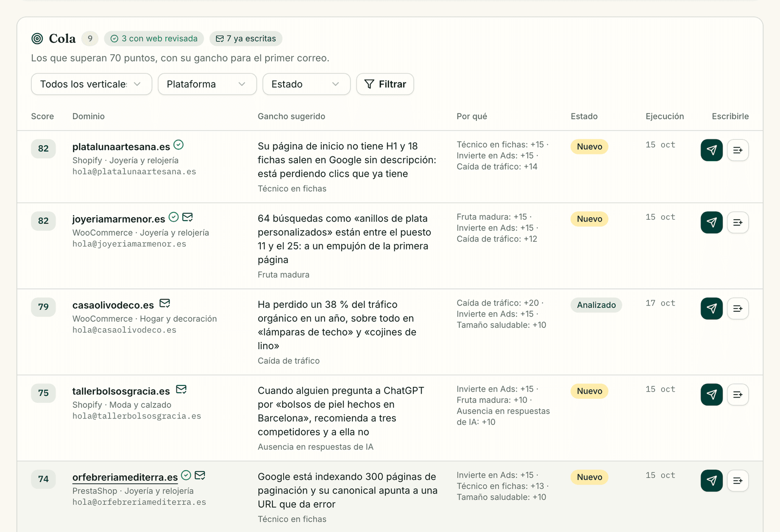Send email to orfebreriamediterra.es

(x=712, y=480)
